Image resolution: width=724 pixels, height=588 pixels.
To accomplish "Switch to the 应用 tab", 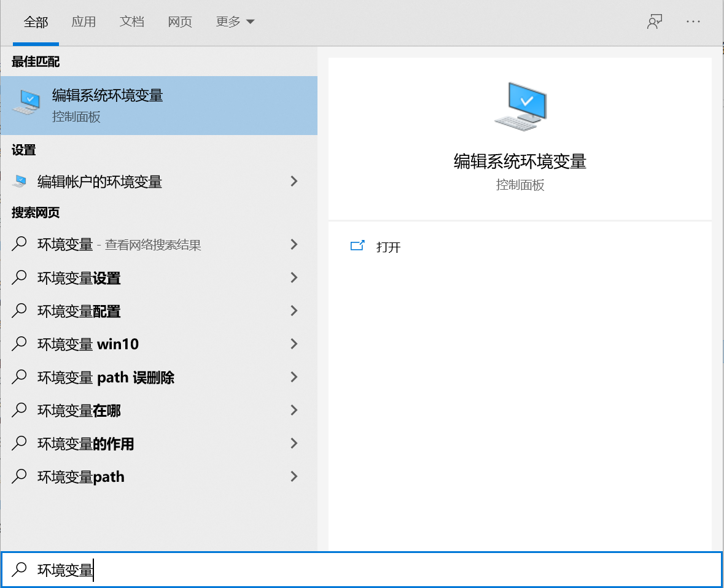I will [84, 21].
